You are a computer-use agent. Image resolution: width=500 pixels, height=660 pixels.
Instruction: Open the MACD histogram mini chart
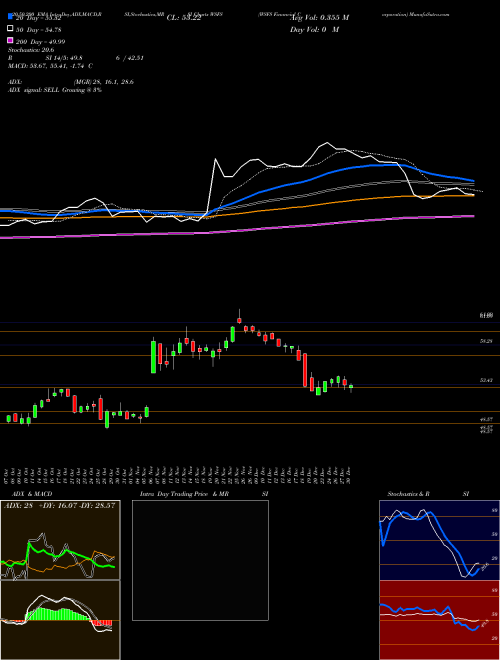coord(60,620)
